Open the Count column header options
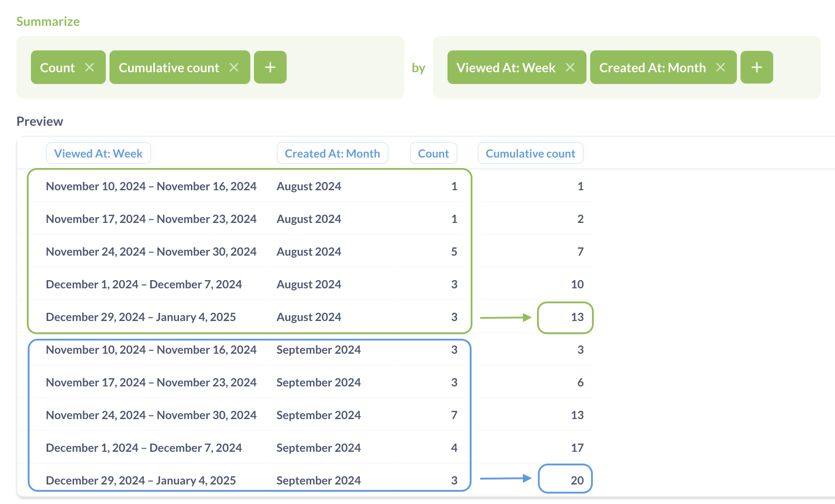835x504 pixels. [x=433, y=153]
